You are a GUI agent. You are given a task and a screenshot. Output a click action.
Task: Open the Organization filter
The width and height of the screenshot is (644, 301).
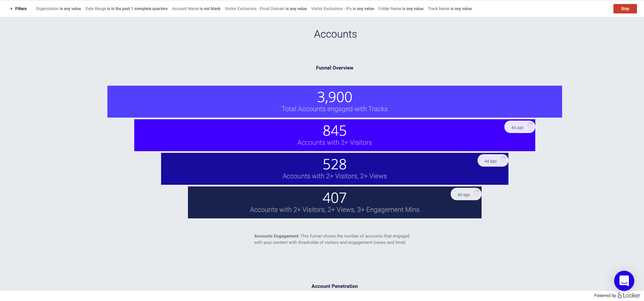click(x=58, y=9)
